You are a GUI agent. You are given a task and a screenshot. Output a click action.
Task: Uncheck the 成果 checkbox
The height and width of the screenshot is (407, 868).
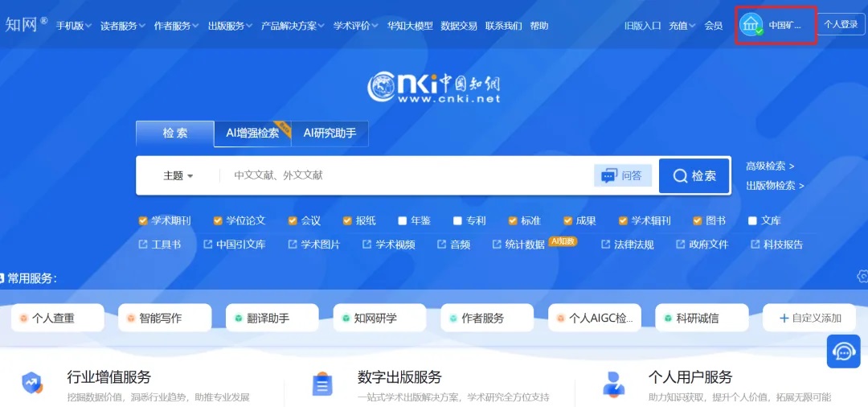point(567,221)
